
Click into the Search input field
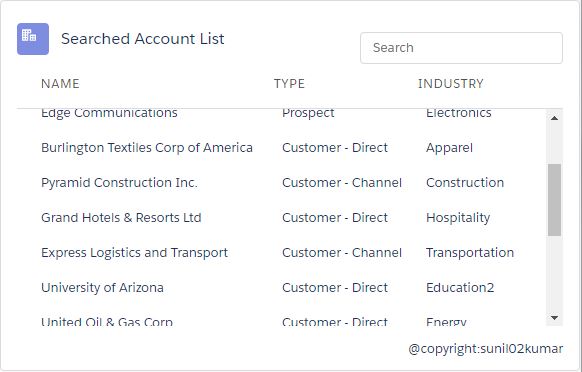click(461, 48)
